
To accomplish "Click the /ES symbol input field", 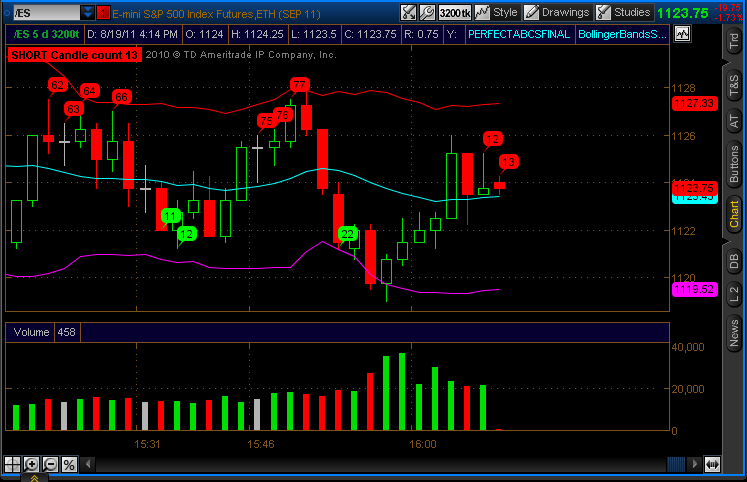I will click(x=46, y=12).
